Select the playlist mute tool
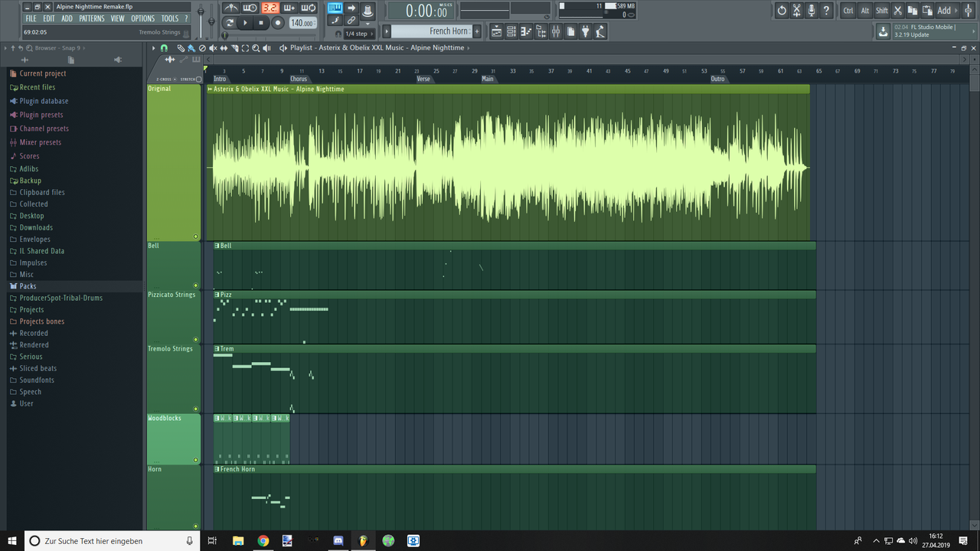 pos(213,47)
